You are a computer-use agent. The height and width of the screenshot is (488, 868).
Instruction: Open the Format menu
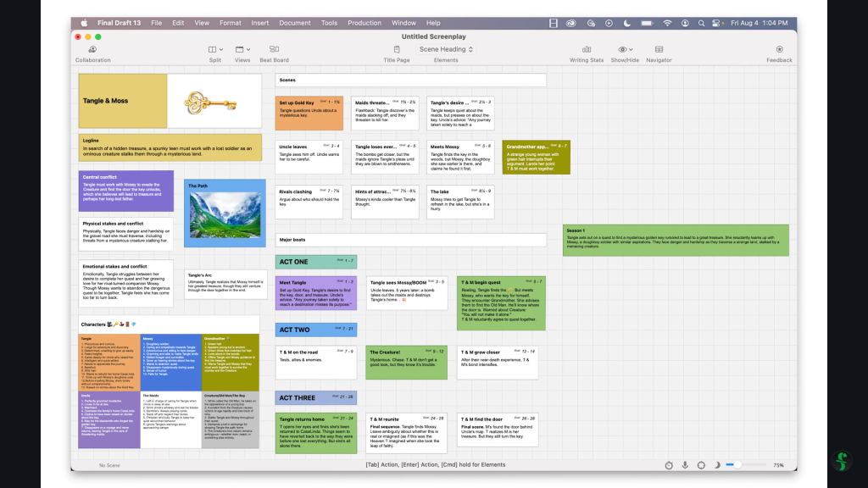(231, 23)
